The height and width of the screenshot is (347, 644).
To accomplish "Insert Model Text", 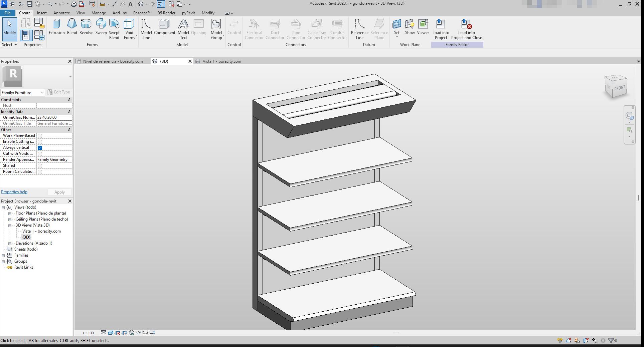I will click(x=183, y=29).
